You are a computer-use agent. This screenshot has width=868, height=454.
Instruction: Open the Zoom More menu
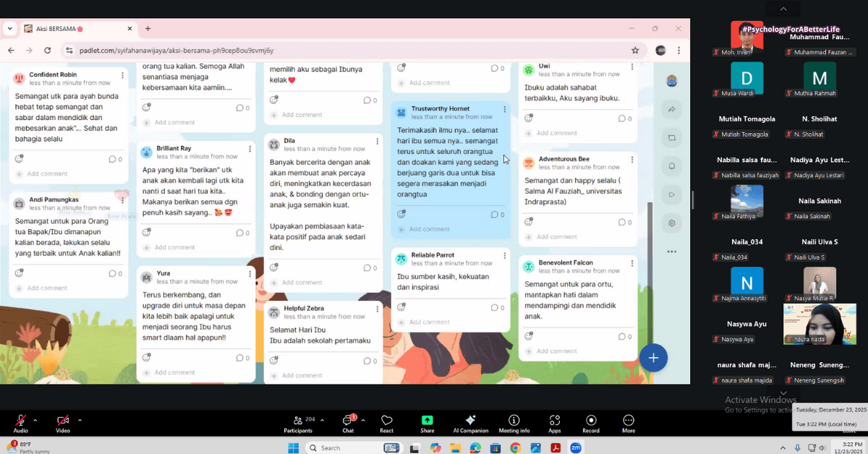tap(629, 424)
